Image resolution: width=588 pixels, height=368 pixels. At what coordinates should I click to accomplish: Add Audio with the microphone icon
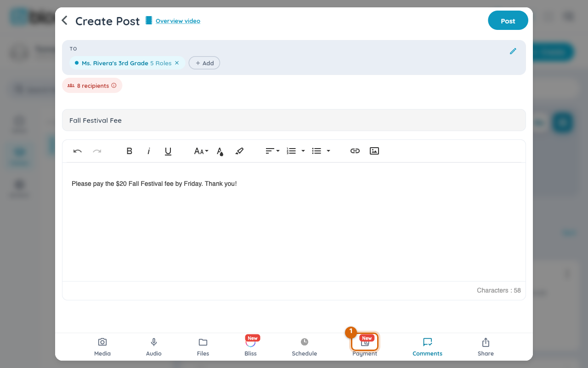pyautogui.click(x=154, y=347)
